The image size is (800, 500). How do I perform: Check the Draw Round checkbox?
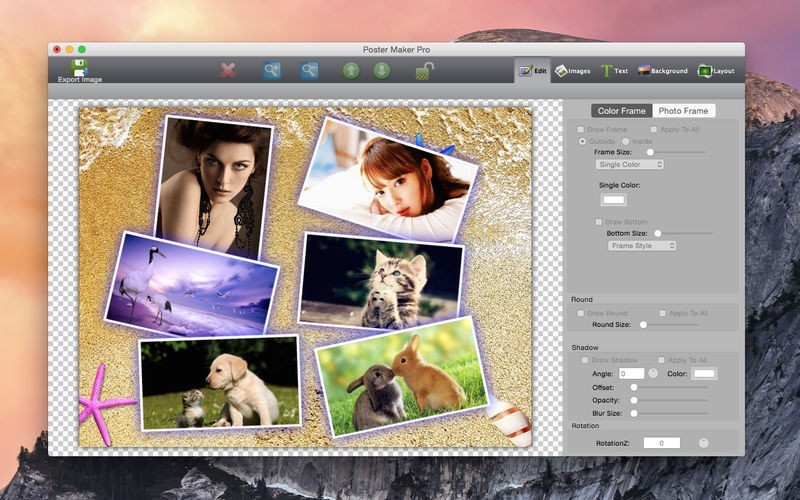[x=581, y=313]
